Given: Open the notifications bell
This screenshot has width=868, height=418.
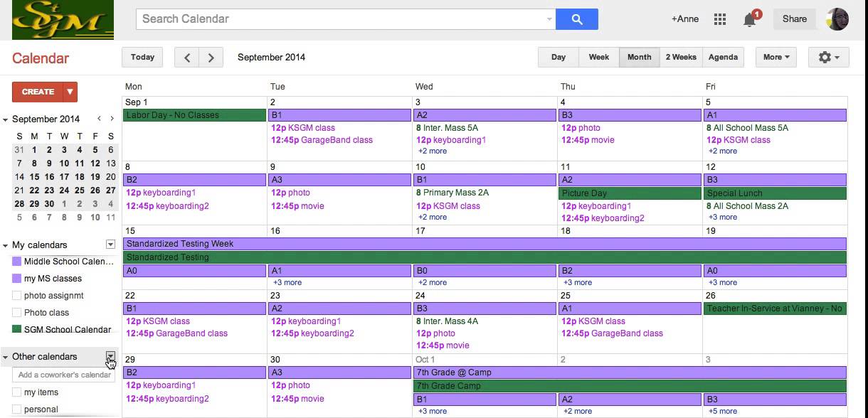Looking at the screenshot, I should pos(749,20).
